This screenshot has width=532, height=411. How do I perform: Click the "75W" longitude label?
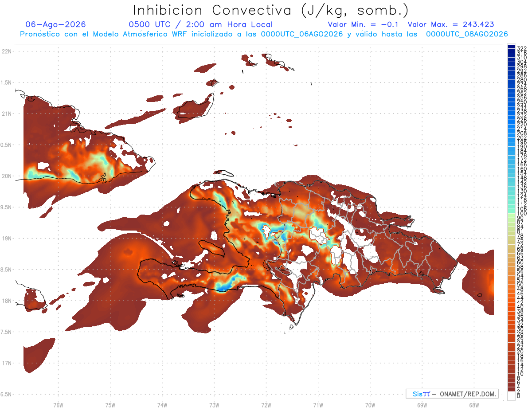pyautogui.click(x=110, y=405)
